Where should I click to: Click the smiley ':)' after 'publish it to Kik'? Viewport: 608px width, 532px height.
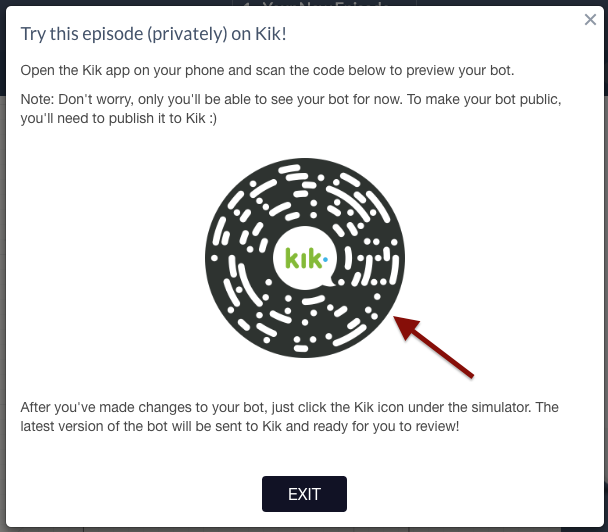click(x=213, y=118)
